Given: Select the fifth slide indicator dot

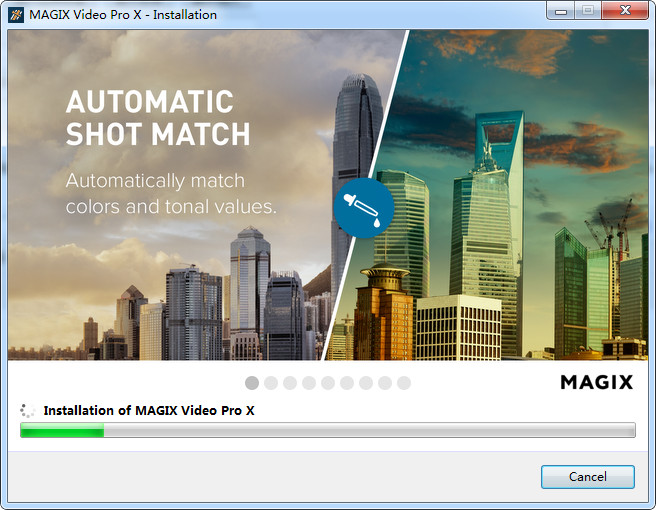Looking at the screenshot, I should [328, 382].
